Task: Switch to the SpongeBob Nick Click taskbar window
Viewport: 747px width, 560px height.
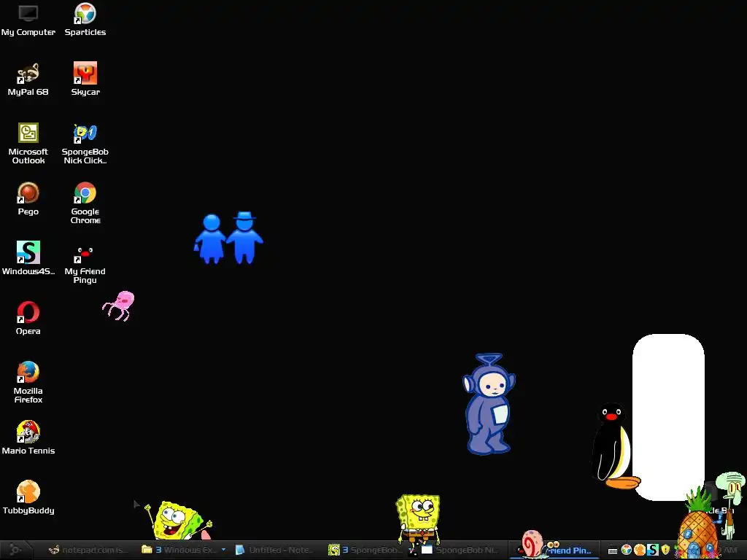Action: tap(461, 550)
